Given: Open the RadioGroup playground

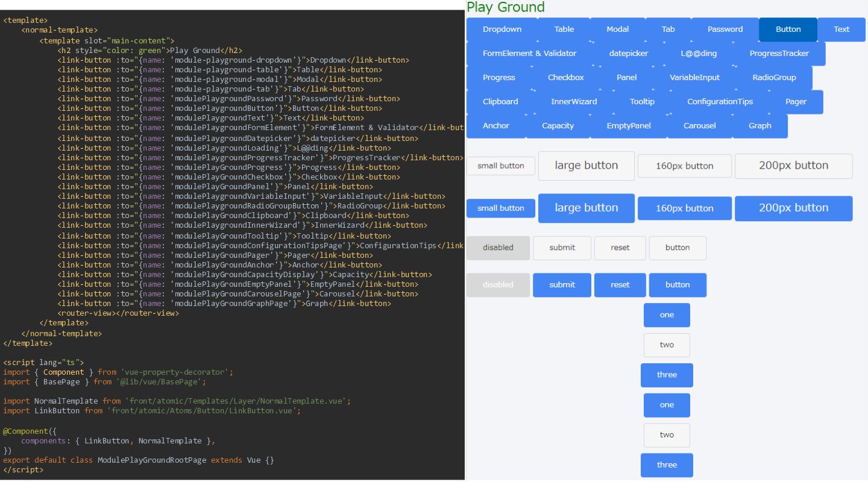Looking at the screenshot, I should point(775,78).
